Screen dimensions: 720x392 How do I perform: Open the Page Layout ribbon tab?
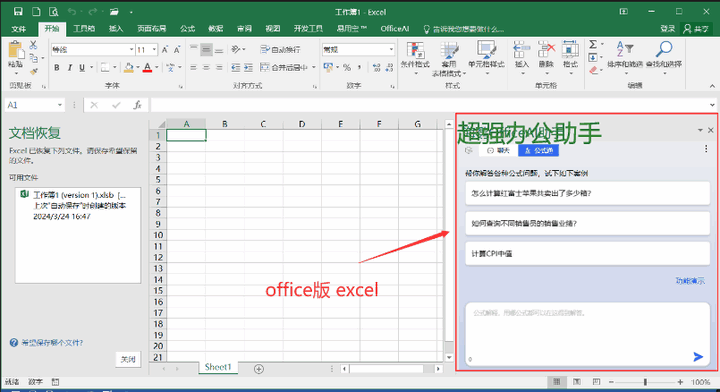pyautogui.click(x=152, y=29)
